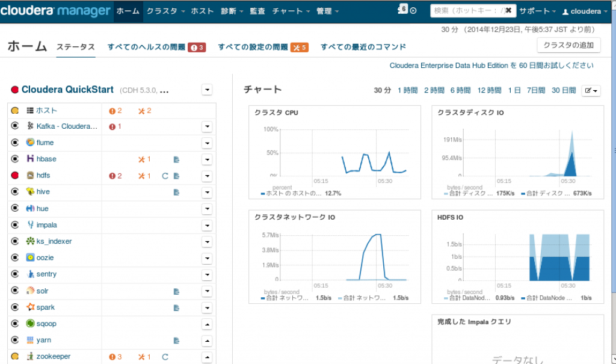
Task: Open hdfs service actions dropdown
Action: (x=208, y=176)
